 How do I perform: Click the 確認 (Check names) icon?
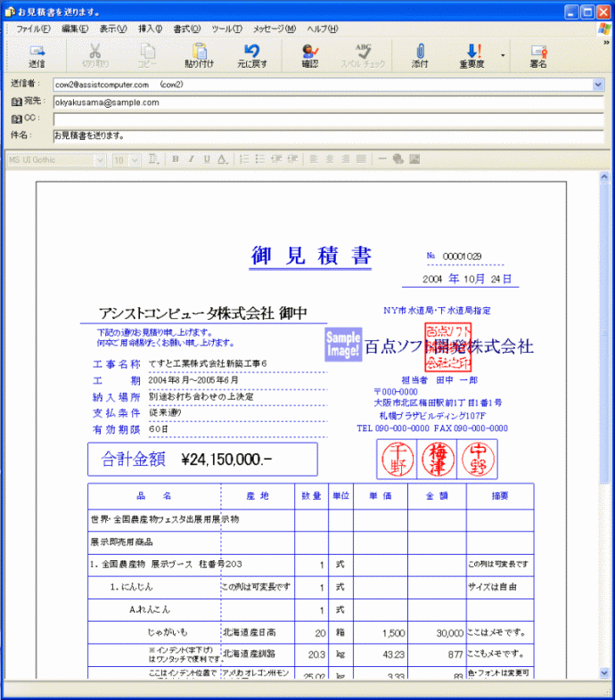coord(310,51)
